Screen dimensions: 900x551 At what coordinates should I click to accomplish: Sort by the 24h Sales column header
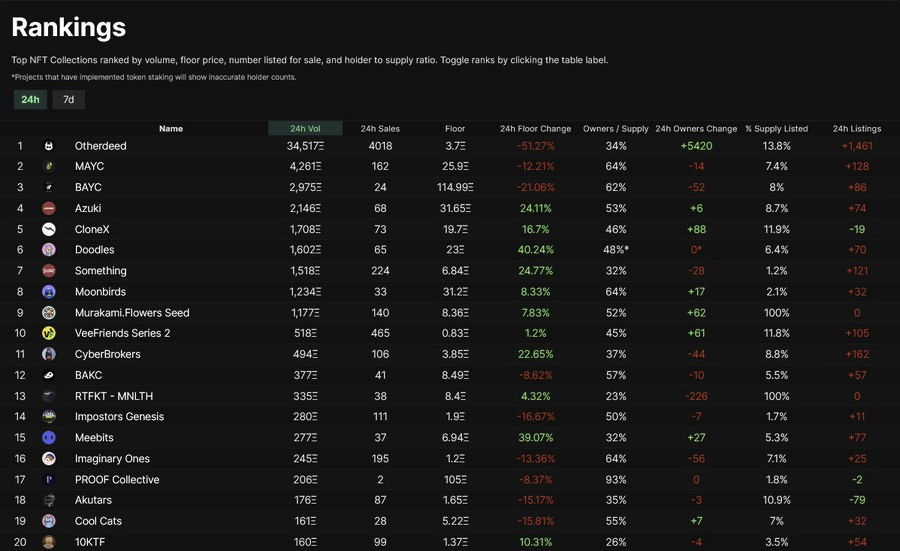380,129
